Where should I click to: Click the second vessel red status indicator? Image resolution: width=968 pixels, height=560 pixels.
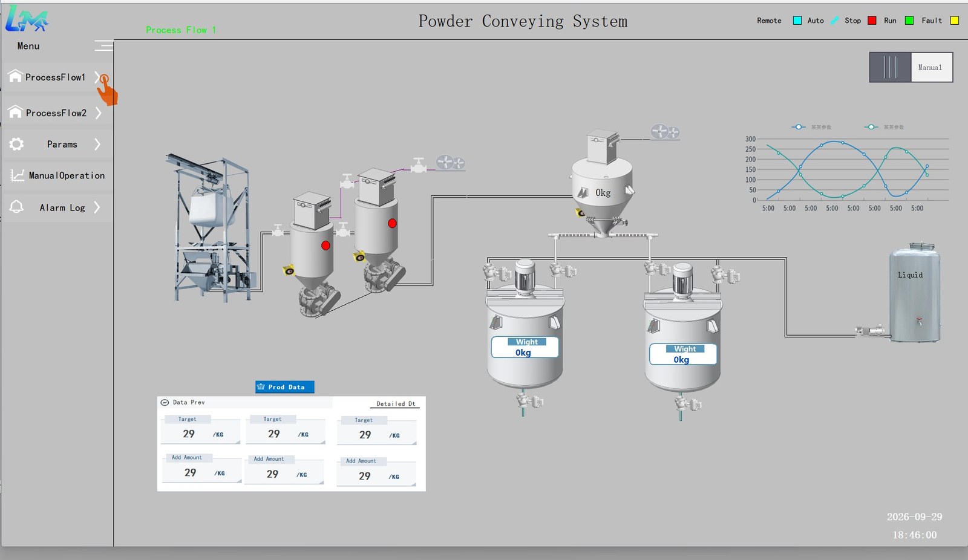coord(392,223)
